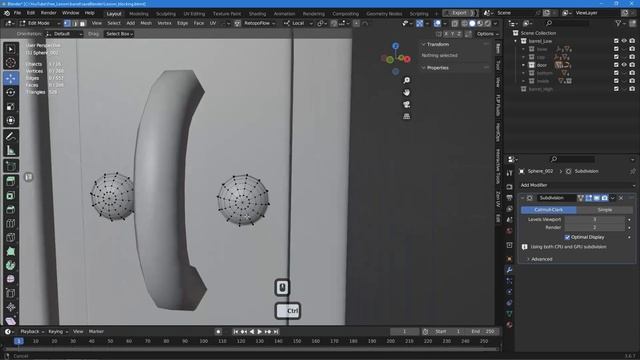Screen dimensions: 640x360
Task: Toggle modifier show in viewport button
Action: 596,198
